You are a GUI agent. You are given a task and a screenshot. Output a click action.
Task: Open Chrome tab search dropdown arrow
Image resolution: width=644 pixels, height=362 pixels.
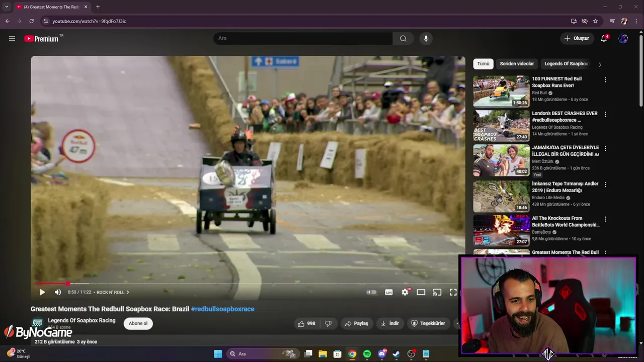(6, 7)
